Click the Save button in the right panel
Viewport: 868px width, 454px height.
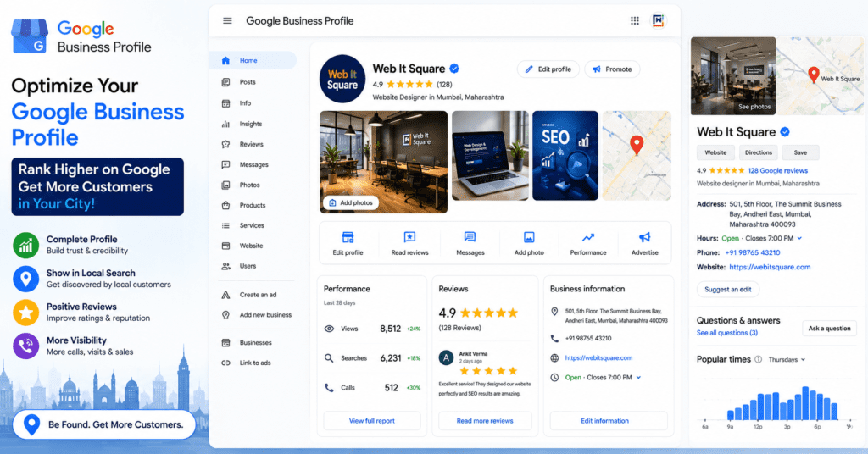point(800,152)
